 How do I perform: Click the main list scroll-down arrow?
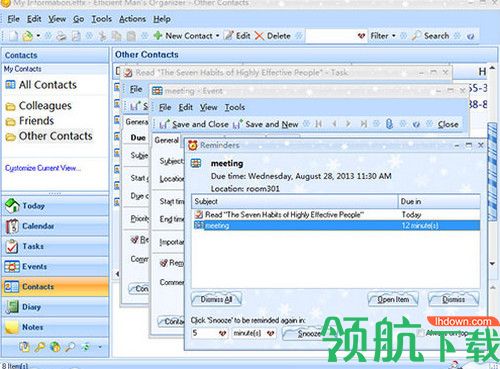[492, 264]
